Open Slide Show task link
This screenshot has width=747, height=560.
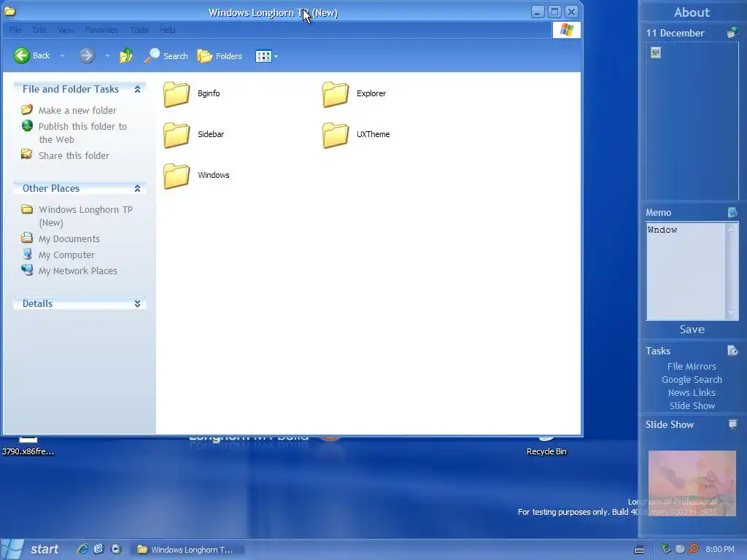click(x=692, y=405)
